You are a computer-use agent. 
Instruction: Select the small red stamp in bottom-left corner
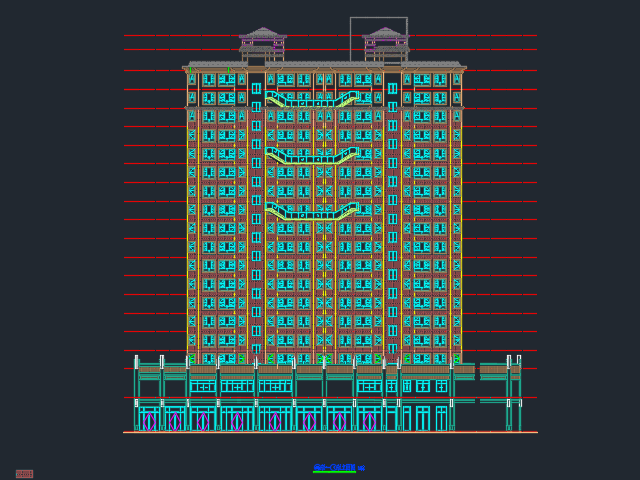24,474
